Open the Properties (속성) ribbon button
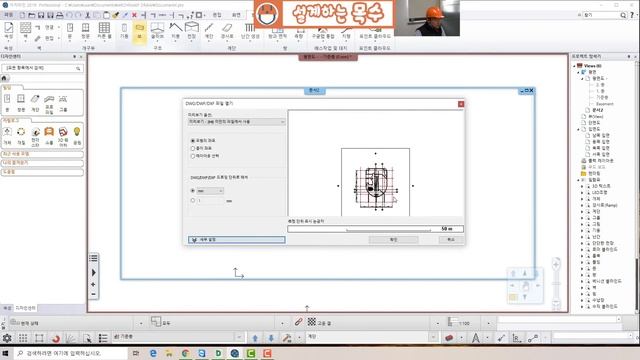Viewport: 640px width, 360px height. (9, 31)
